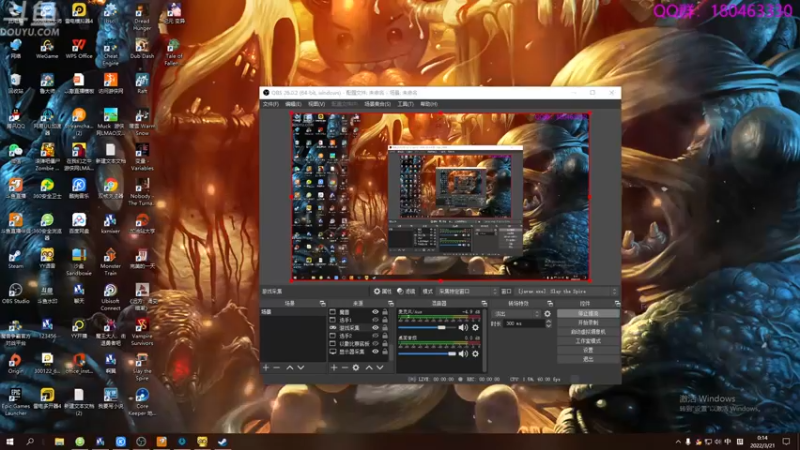Toggle the lock on the 选手2 source

(385, 336)
